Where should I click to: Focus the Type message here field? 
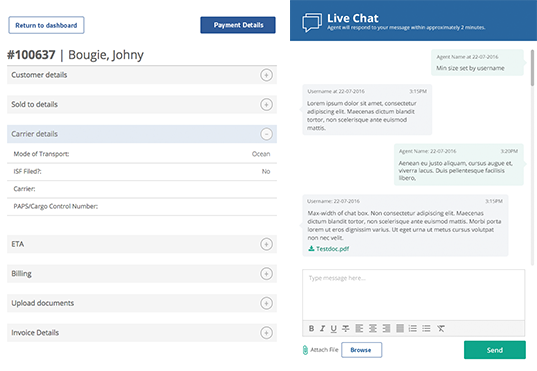coord(413,295)
